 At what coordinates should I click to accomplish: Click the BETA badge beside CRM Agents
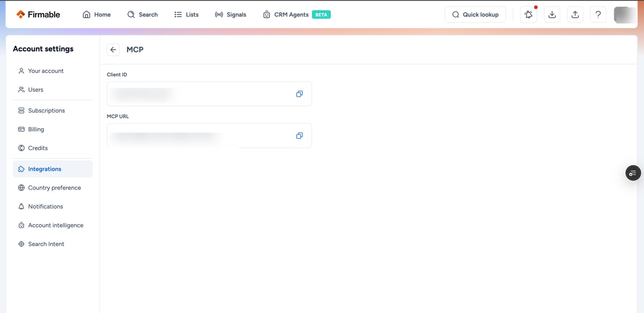click(321, 14)
